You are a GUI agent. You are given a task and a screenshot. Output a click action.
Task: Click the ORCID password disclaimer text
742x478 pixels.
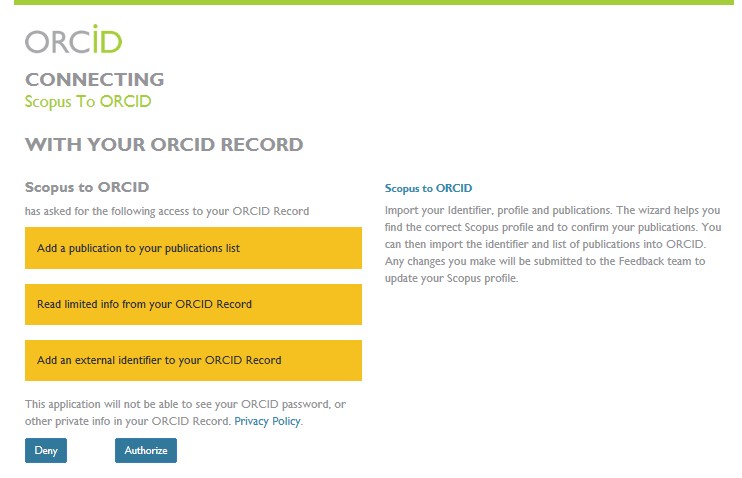click(185, 404)
